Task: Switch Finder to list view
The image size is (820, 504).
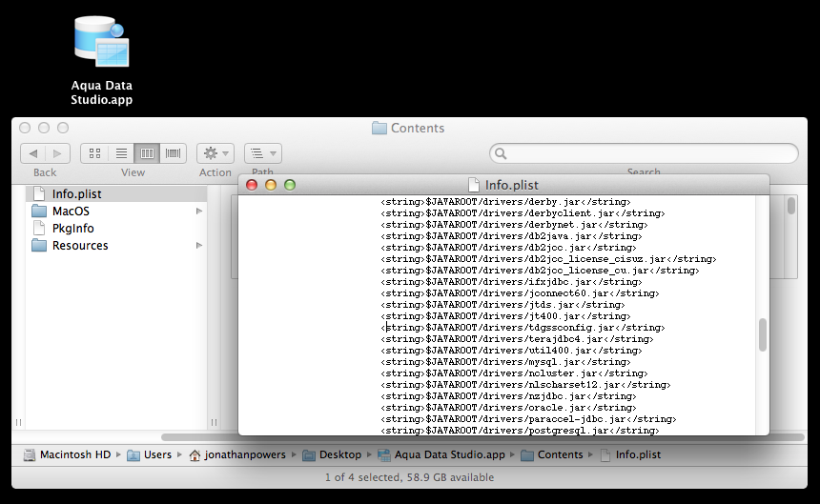Action: coord(121,153)
